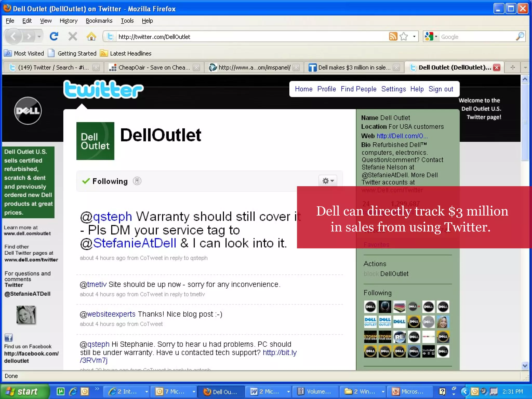Click the green app icon in quick launch
The height and width of the screenshot is (399, 532).
pos(61,391)
